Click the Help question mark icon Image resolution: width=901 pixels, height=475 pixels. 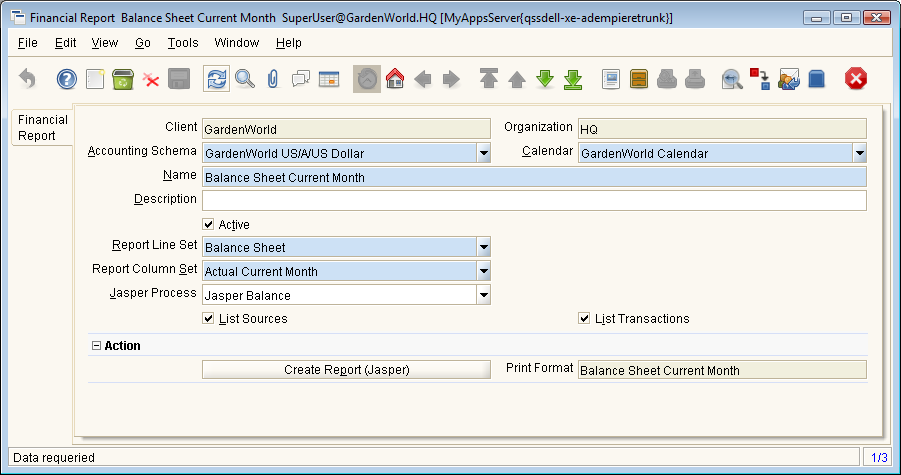pos(66,79)
